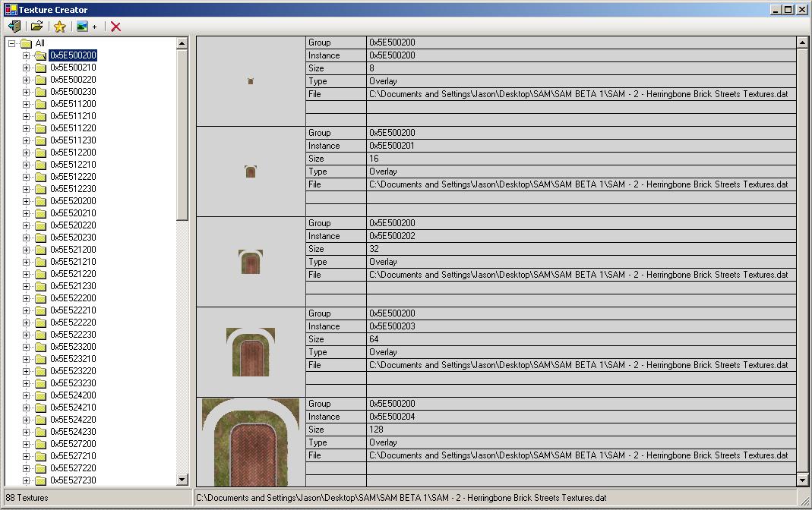The height and width of the screenshot is (510, 812).
Task: Select the size 128 brick texture thumbnail
Action: click(x=251, y=442)
